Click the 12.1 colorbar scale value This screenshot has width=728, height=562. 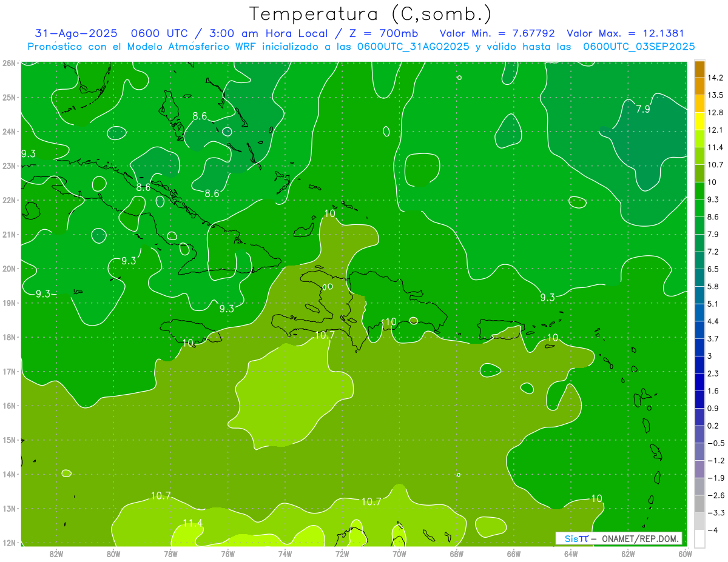click(716, 130)
